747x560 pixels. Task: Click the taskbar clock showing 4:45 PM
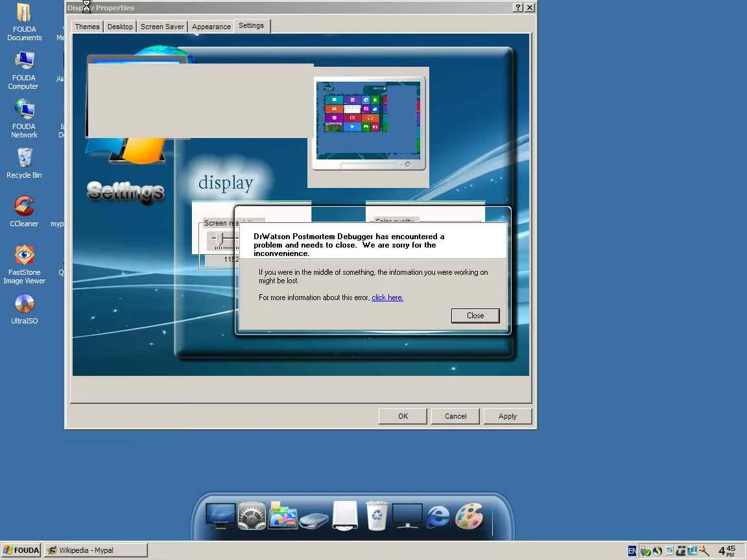coord(726,551)
